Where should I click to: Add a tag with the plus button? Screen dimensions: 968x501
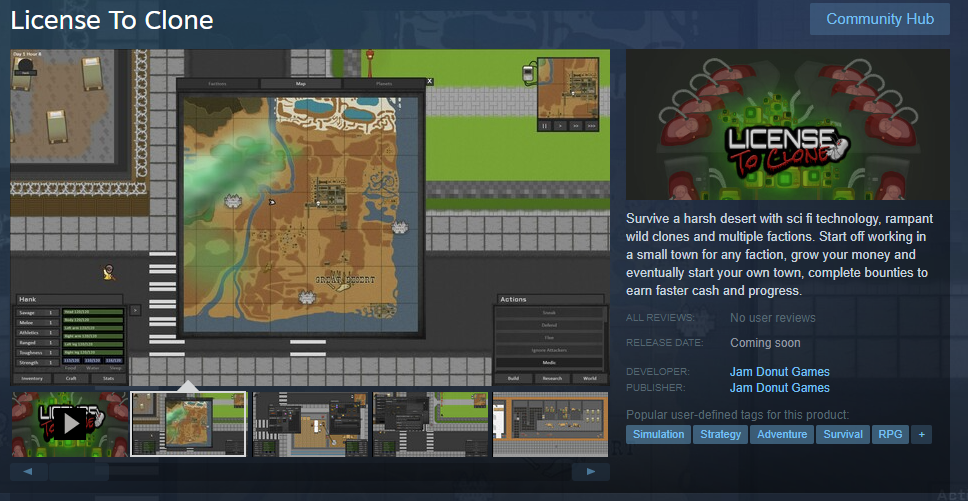[922, 434]
